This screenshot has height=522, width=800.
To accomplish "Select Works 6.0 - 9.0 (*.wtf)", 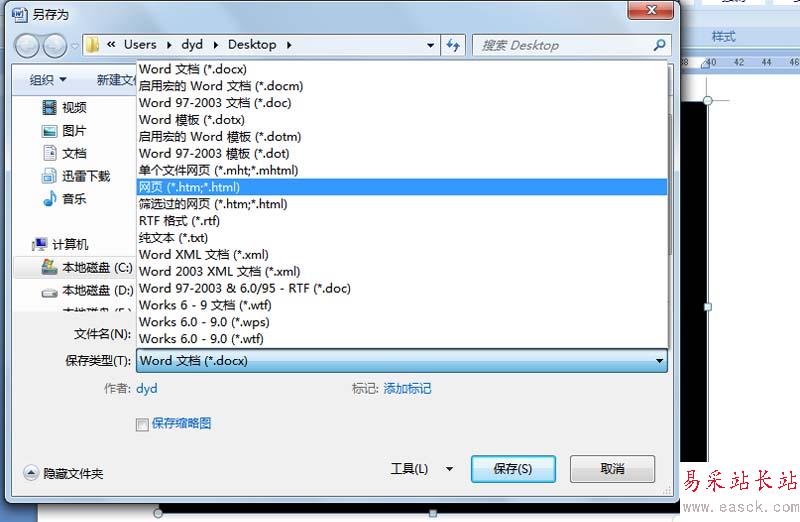I will tap(402, 338).
